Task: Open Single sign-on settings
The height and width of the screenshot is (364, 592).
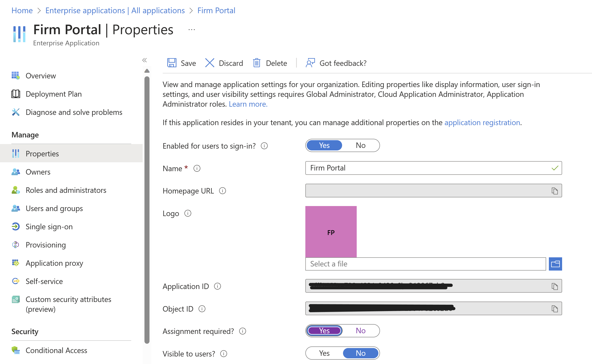Action: tap(71, 227)
